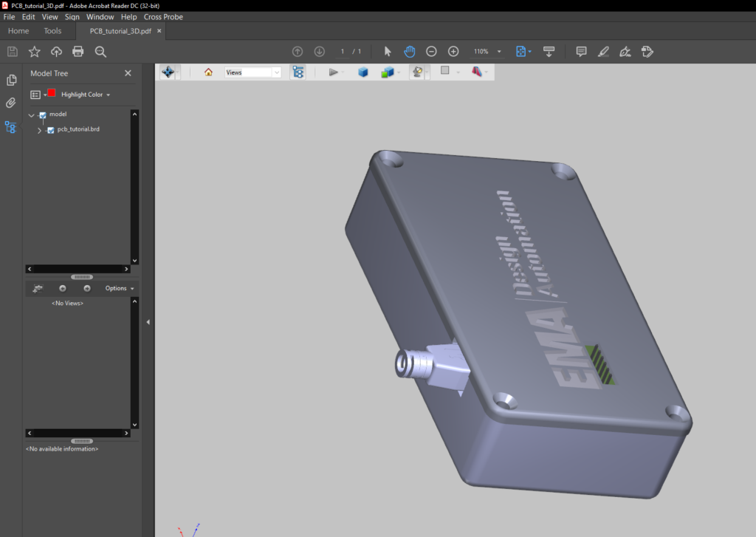Open the Find text magnifier tool
This screenshot has width=756, height=537.
100,52
